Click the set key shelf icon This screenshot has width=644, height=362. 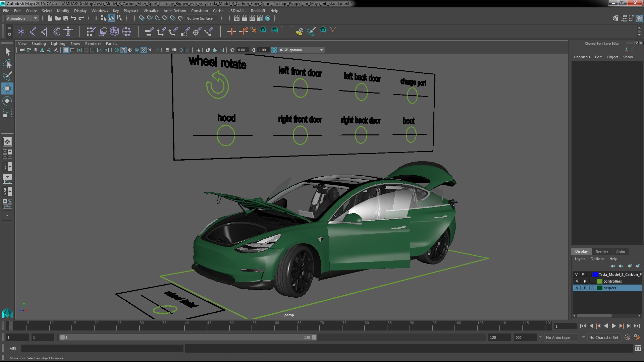click(231, 32)
